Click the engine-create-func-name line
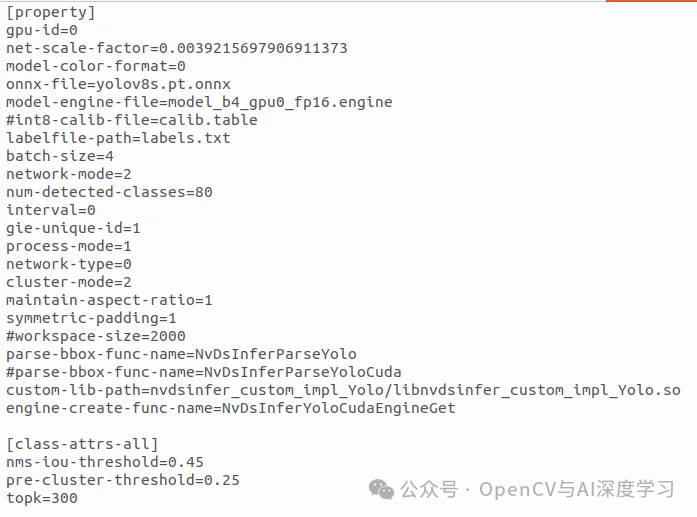Screen dimensions: 697x517 pyautogui.click(x=231, y=408)
